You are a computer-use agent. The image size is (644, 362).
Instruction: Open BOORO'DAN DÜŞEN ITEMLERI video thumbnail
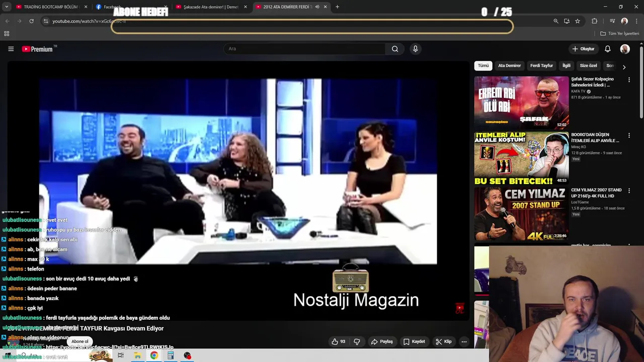(521, 158)
